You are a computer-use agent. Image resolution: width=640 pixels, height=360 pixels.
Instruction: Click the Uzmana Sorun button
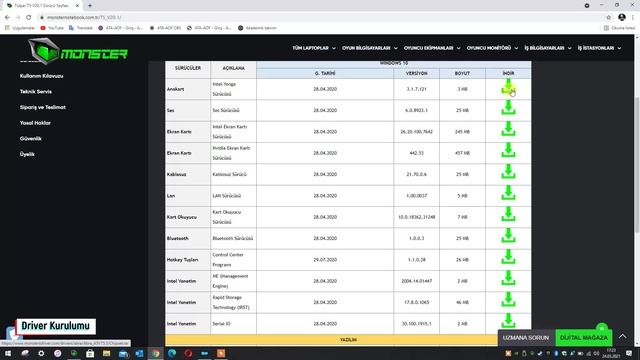(x=526, y=338)
